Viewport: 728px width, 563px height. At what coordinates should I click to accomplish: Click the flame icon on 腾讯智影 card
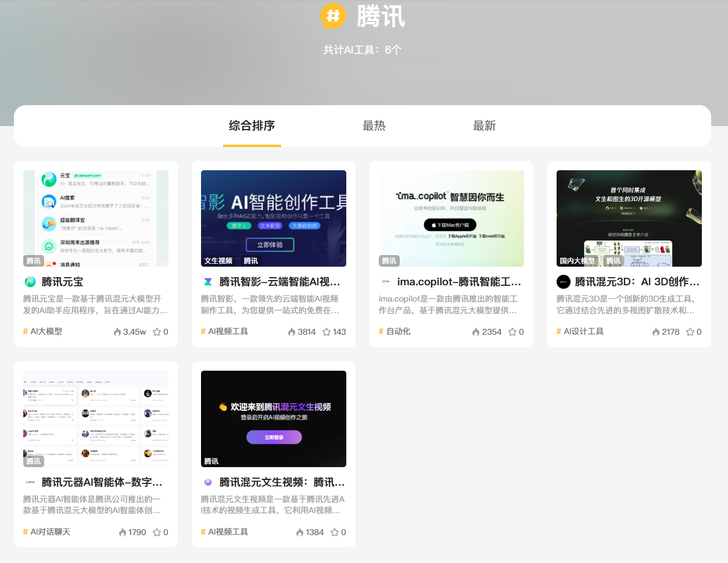[292, 332]
